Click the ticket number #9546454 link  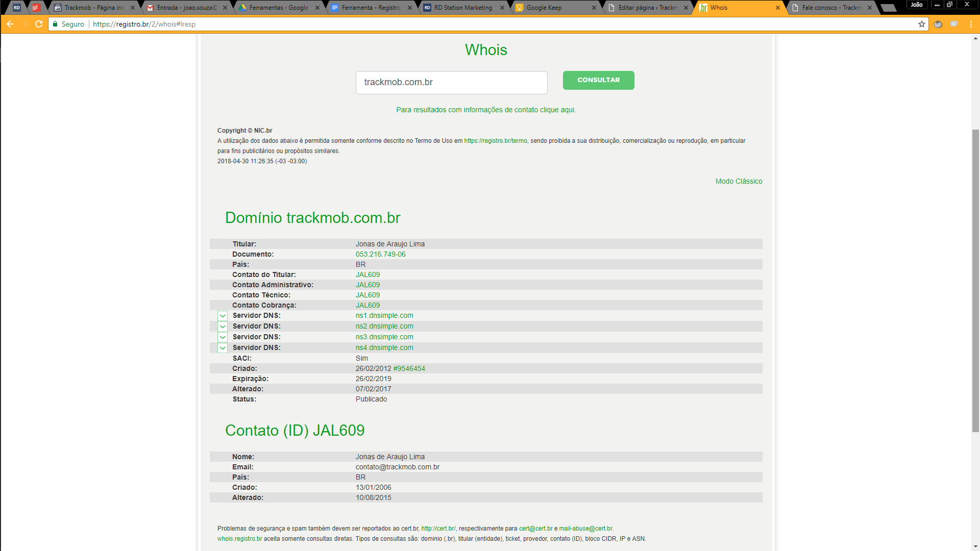click(x=409, y=368)
